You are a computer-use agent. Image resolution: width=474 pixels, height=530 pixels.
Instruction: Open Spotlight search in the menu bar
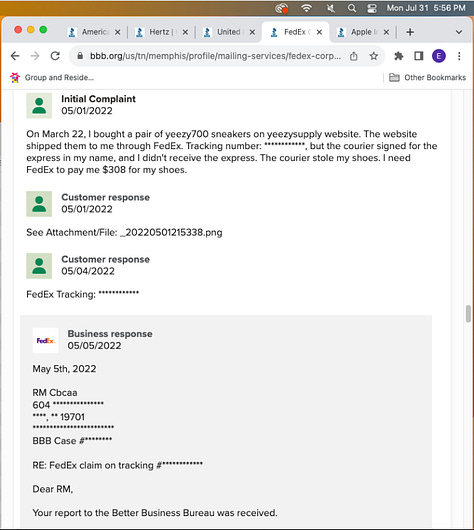(x=352, y=8)
